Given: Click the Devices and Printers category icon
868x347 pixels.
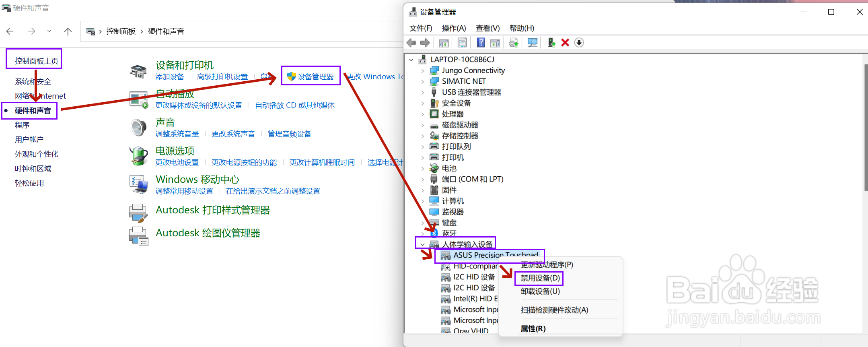Looking at the screenshot, I should (x=138, y=71).
